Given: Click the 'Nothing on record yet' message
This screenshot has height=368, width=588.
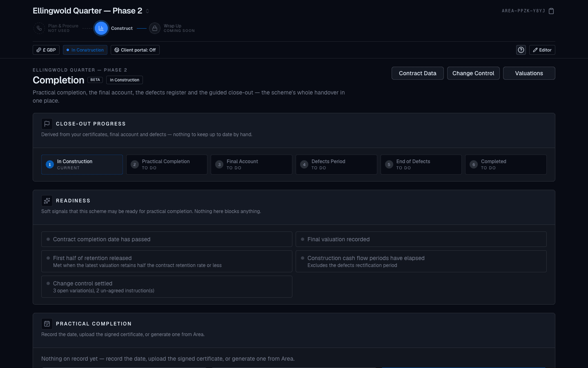Looking at the screenshot, I should point(168,359).
